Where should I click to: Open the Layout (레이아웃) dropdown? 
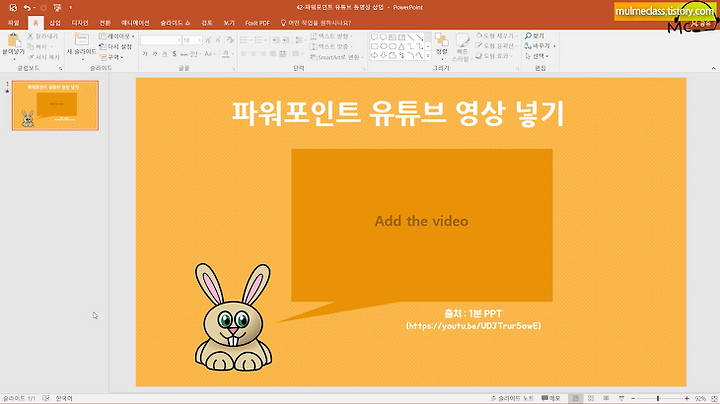pos(117,36)
